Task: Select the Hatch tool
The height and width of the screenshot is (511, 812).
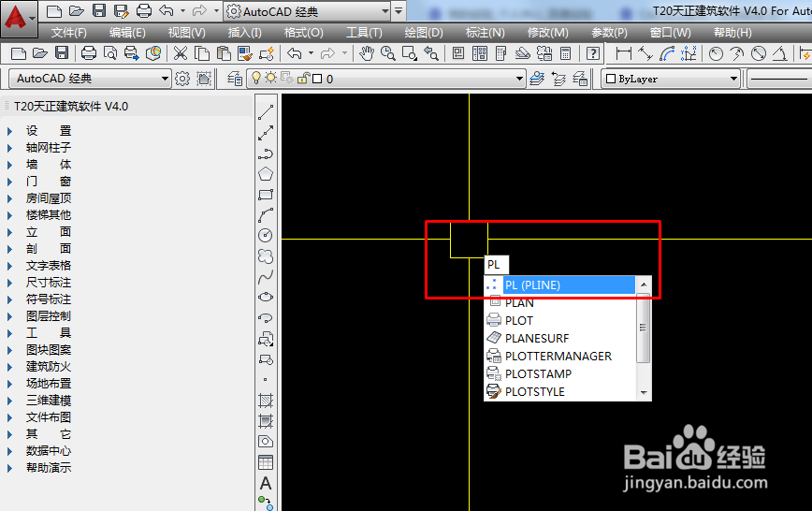Action: (x=266, y=400)
